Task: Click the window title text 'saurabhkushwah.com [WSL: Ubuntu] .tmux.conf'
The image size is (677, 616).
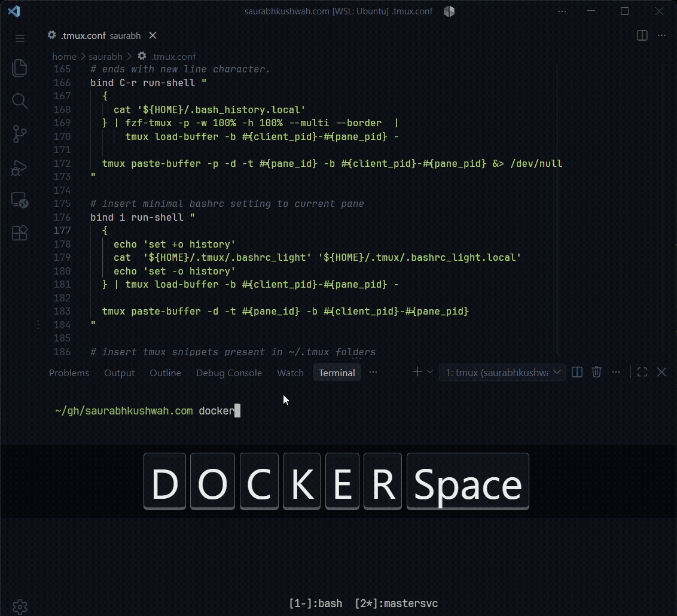Action: (x=338, y=11)
